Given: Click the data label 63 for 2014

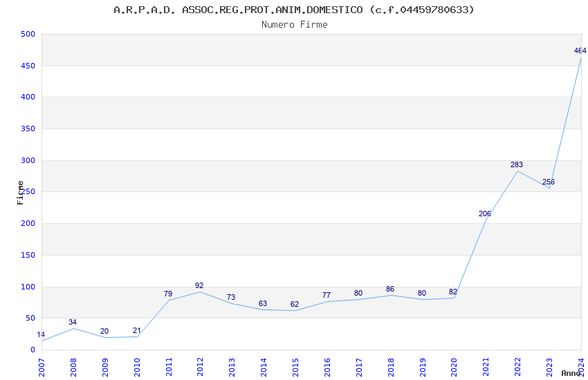Looking at the screenshot, I should point(262,303).
